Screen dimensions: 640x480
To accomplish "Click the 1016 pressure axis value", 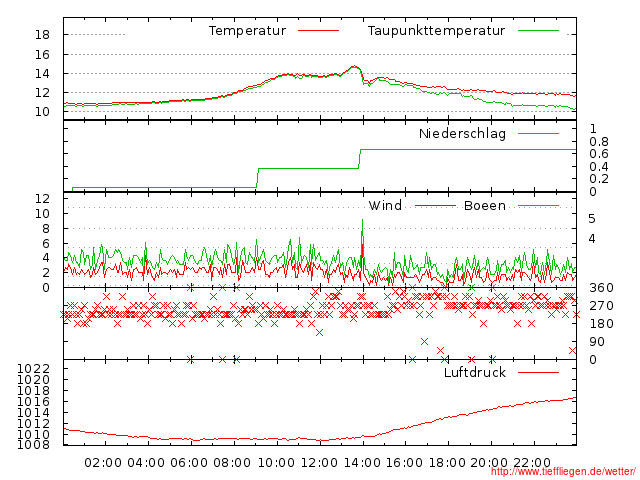I will pyautogui.click(x=33, y=402).
